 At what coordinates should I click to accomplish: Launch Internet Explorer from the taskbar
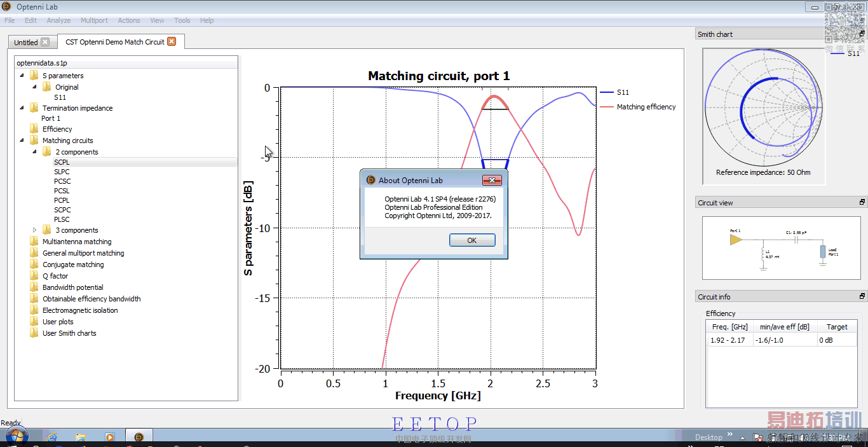tap(51, 437)
